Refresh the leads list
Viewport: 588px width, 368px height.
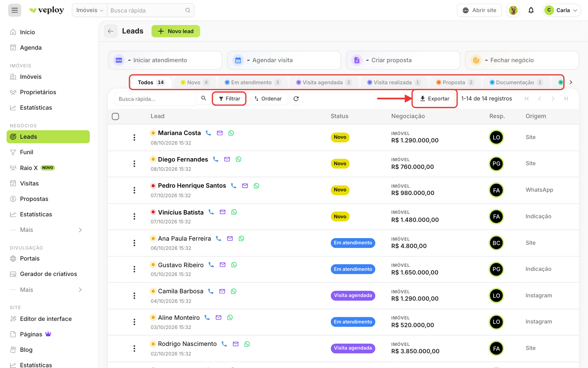pos(296,99)
